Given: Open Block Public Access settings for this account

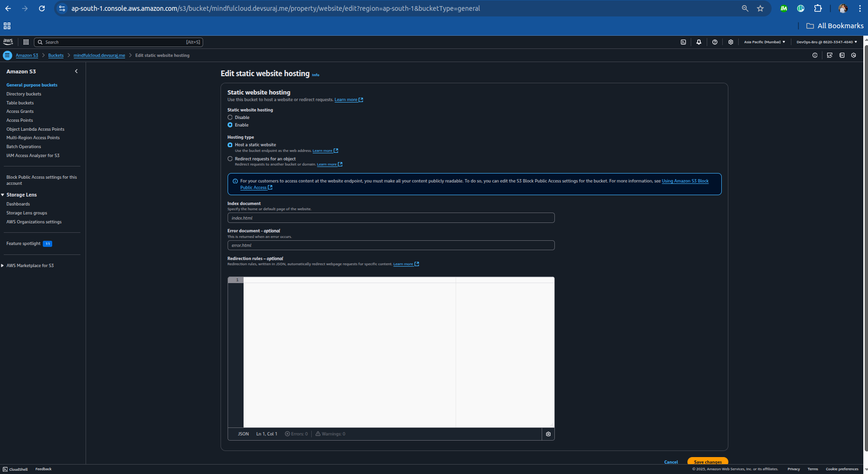Looking at the screenshot, I should (42, 180).
